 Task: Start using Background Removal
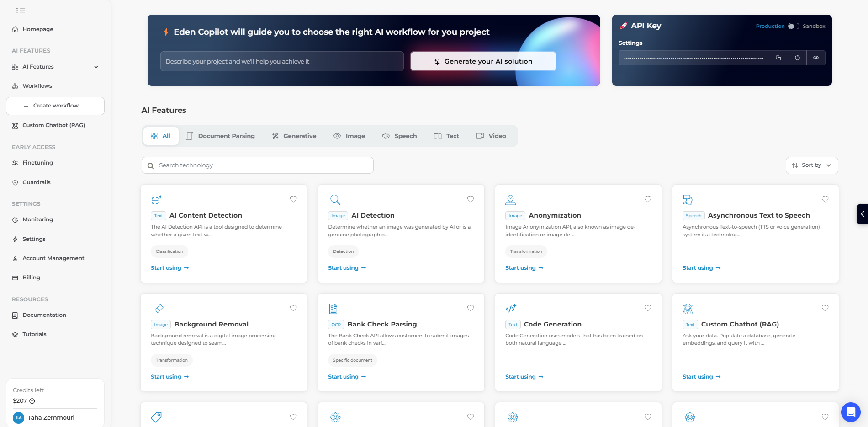pos(170,377)
